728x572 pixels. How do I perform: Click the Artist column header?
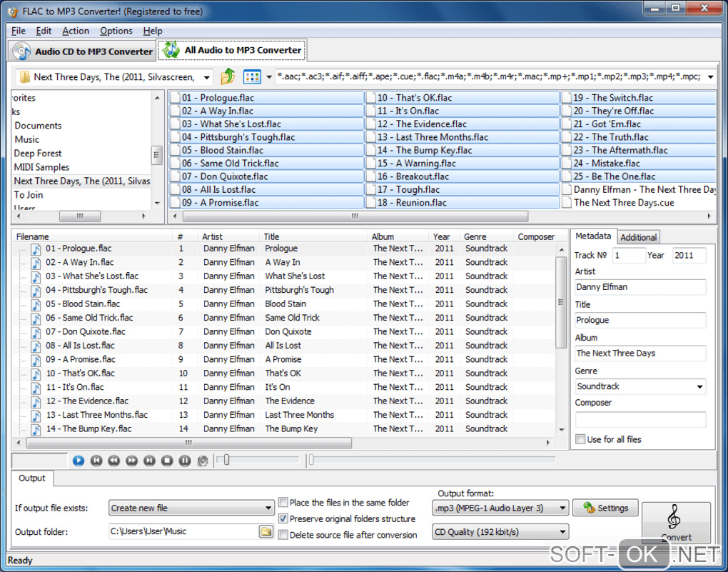(228, 236)
